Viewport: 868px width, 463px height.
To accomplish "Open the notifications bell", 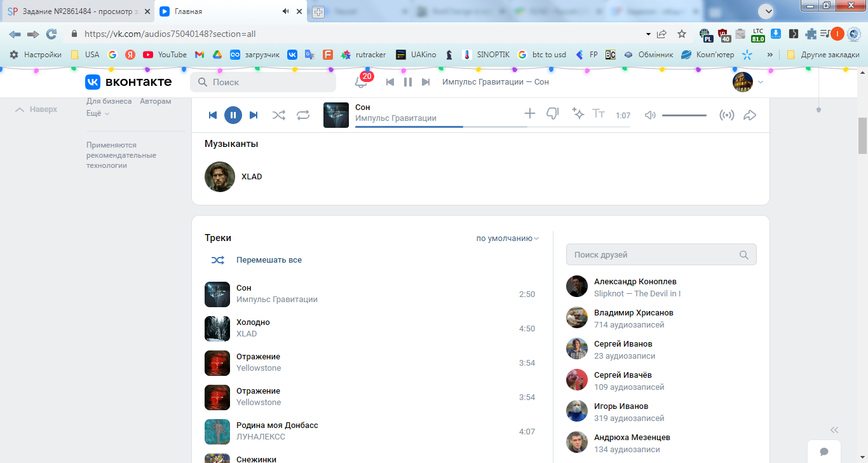I will point(361,82).
